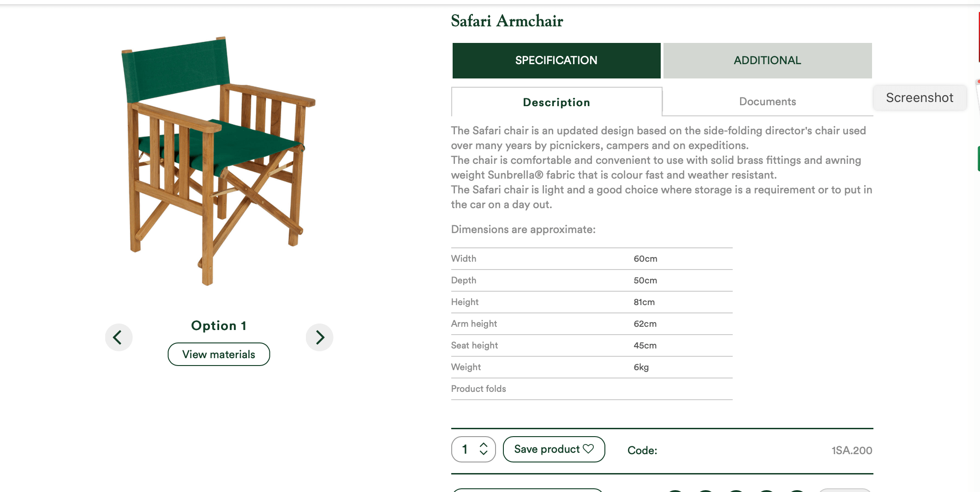This screenshot has width=980, height=492.
Task: Go to the previous chair option
Action: (x=119, y=337)
